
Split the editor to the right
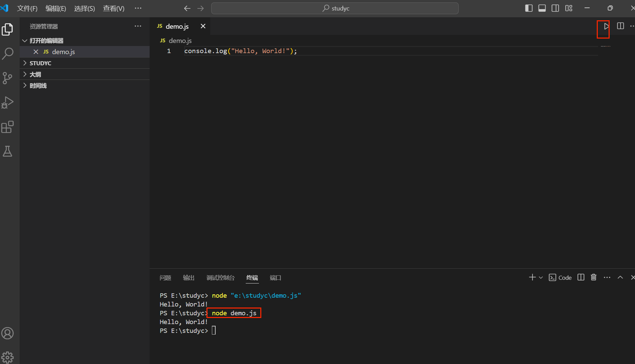click(620, 26)
